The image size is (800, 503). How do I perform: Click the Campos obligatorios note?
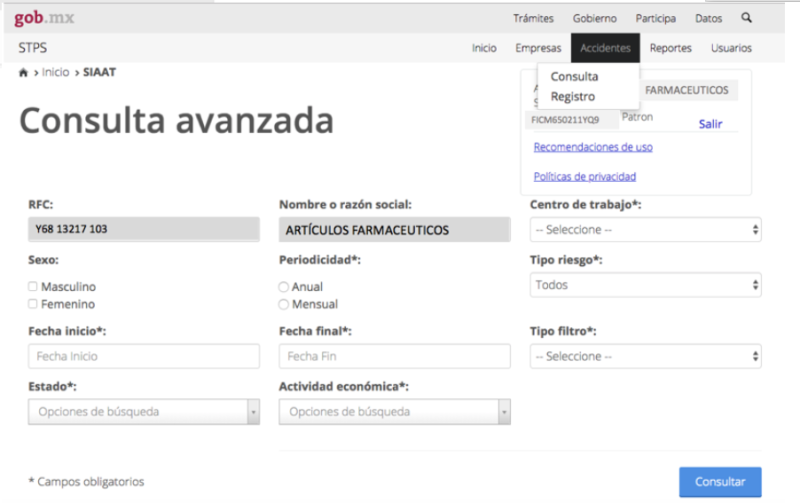[x=86, y=482]
